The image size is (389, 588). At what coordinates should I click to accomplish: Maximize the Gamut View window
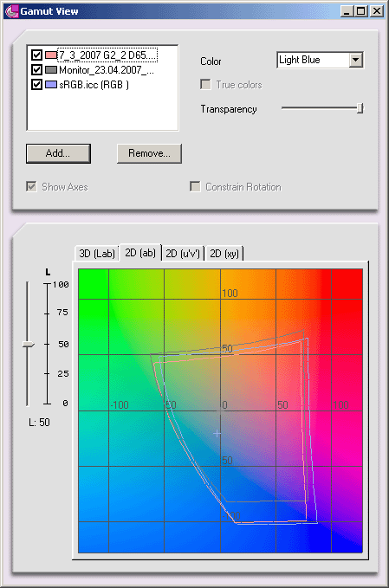(361, 11)
